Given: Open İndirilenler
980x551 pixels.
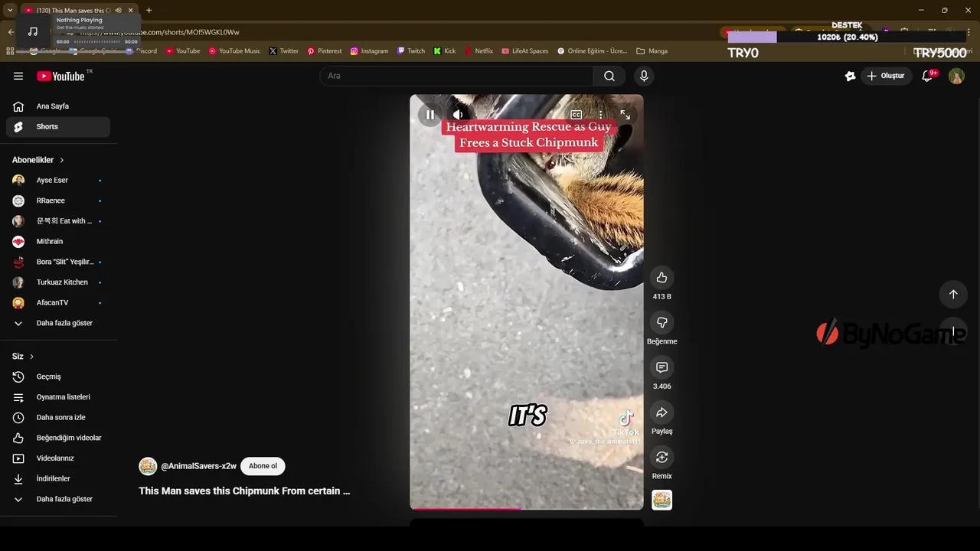Looking at the screenshot, I should tap(58, 479).
